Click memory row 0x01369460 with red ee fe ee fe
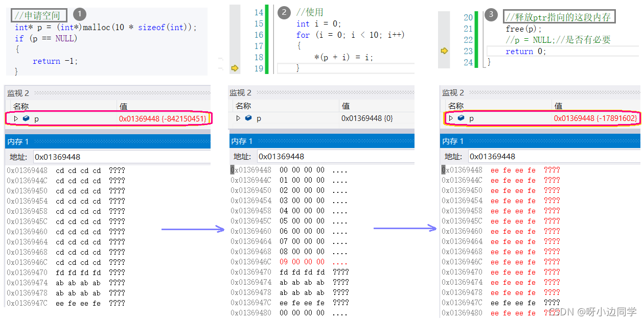The width and height of the screenshot is (644, 321). coord(501,231)
